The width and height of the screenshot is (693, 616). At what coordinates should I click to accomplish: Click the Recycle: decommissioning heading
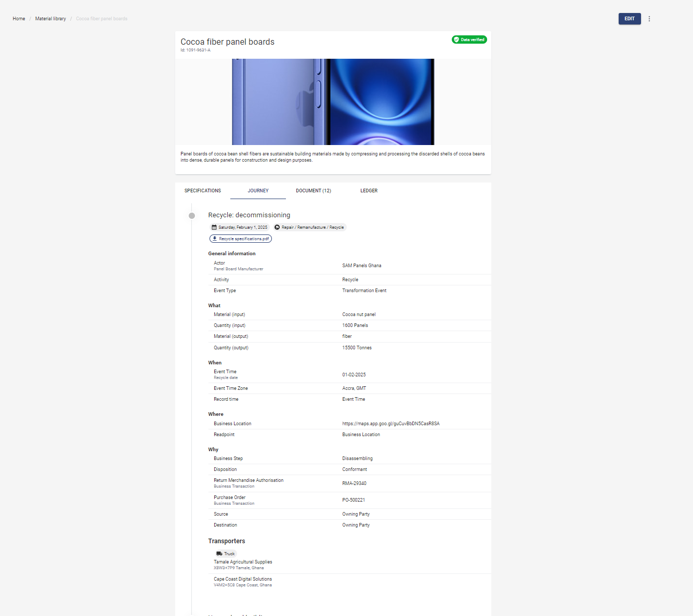pyautogui.click(x=250, y=215)
